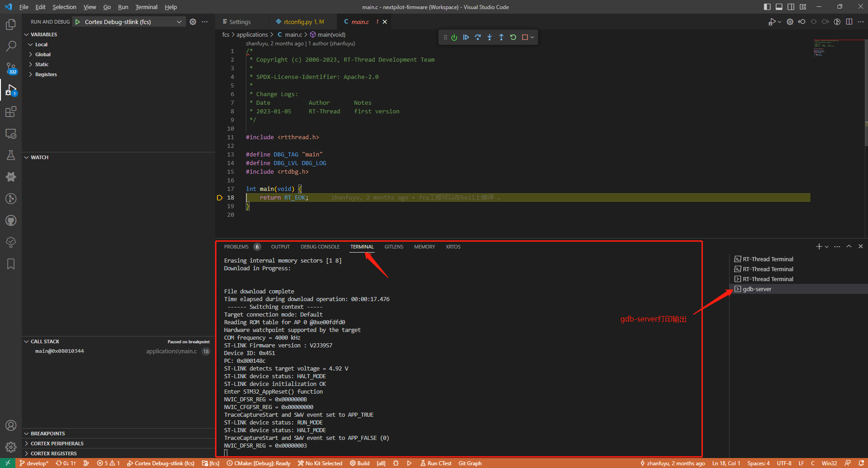
Task: Start debugging with the green play button
Action: 78,22
